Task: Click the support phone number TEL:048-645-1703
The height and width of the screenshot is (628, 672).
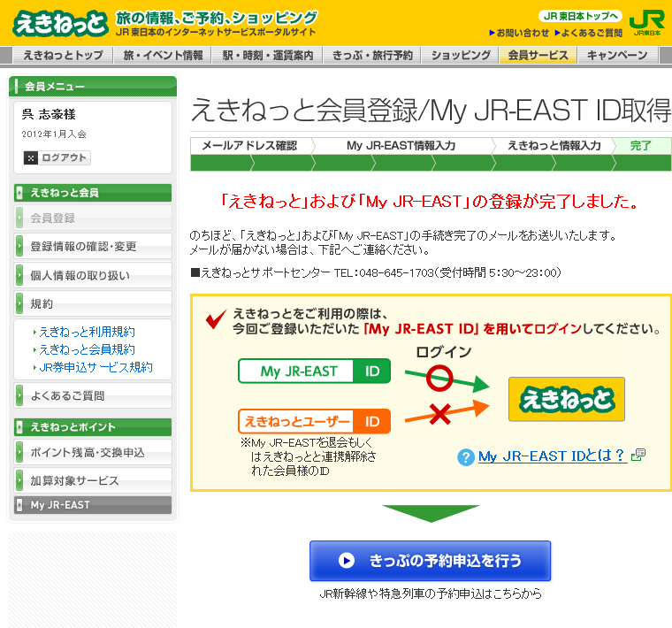Action: (384, 272)
